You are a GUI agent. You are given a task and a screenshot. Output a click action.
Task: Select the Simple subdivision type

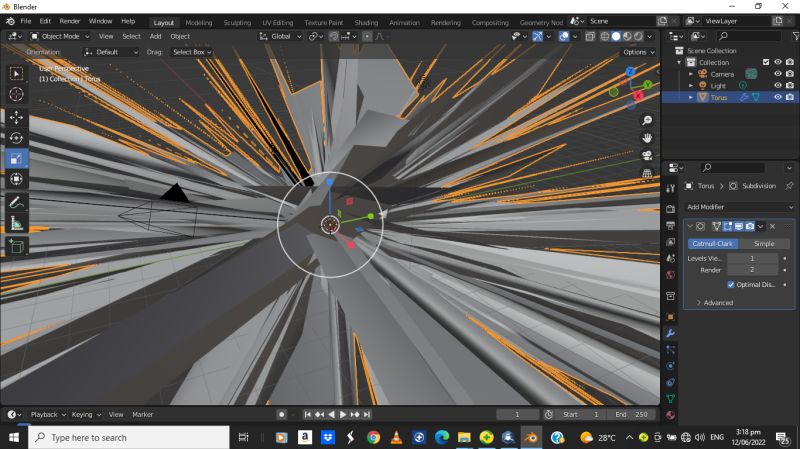coord(764,243)
